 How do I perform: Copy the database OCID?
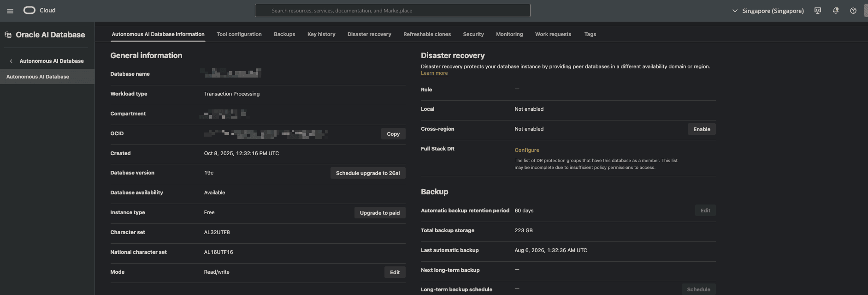393,134
